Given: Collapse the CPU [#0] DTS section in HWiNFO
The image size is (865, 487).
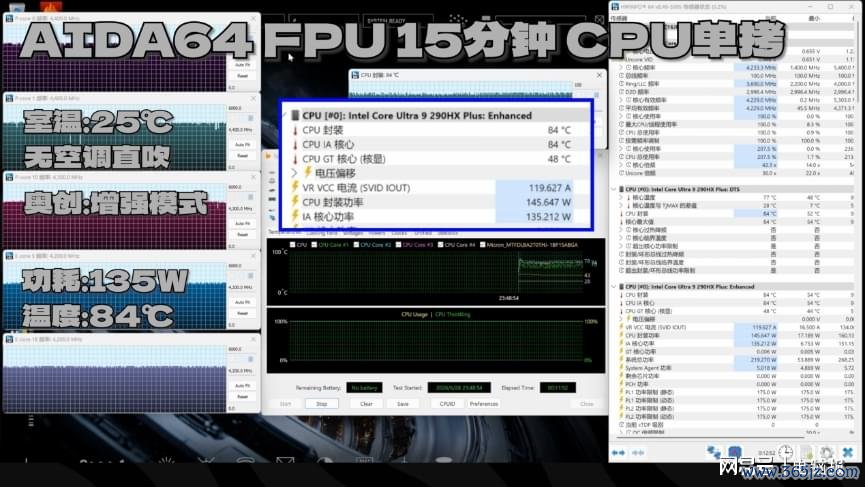Looking at the screenshot, I should (614, 189).
